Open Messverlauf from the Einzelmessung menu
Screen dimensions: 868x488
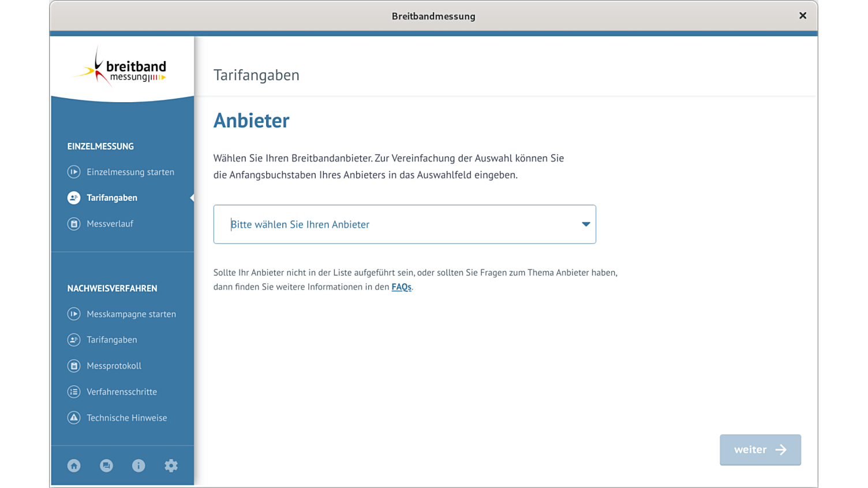tap(110, 224)
